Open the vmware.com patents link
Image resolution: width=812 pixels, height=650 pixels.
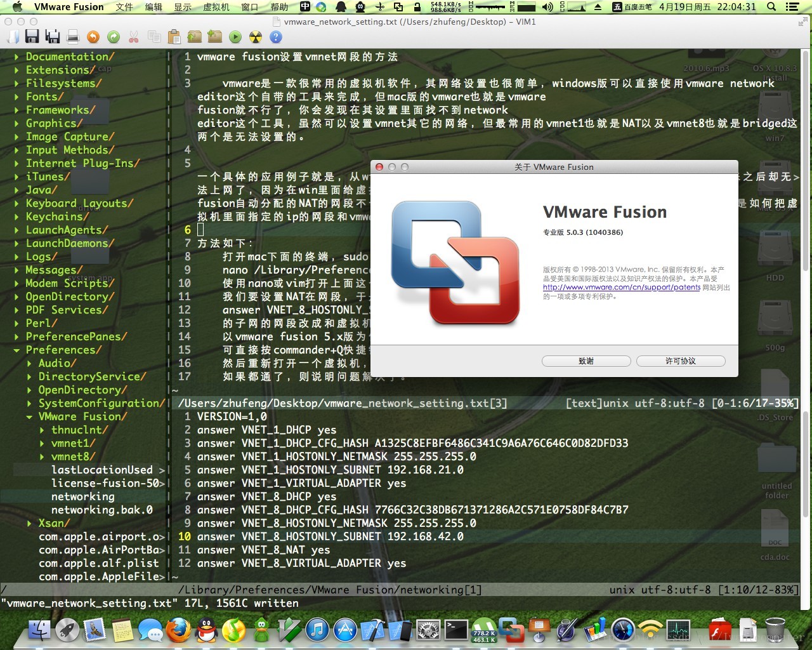click(622, 287)
